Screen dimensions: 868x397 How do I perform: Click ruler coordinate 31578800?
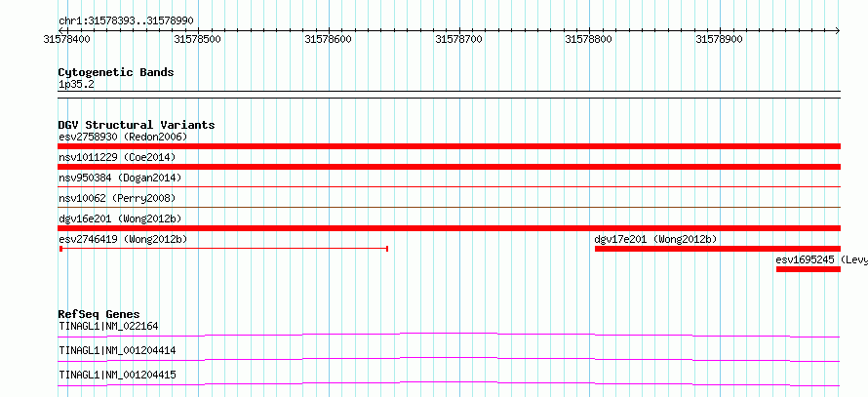[x=589, y=39]
